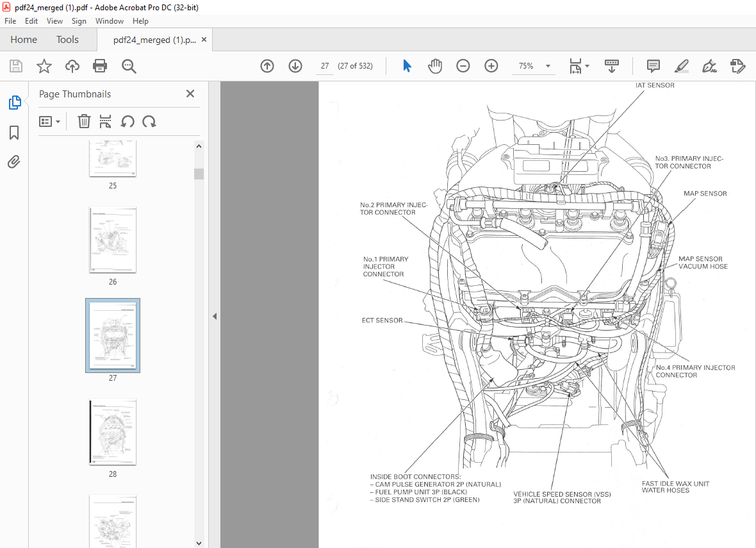756x548 pixels.
Task: Select page 27 thumbnail
Action: click(113, 335)
